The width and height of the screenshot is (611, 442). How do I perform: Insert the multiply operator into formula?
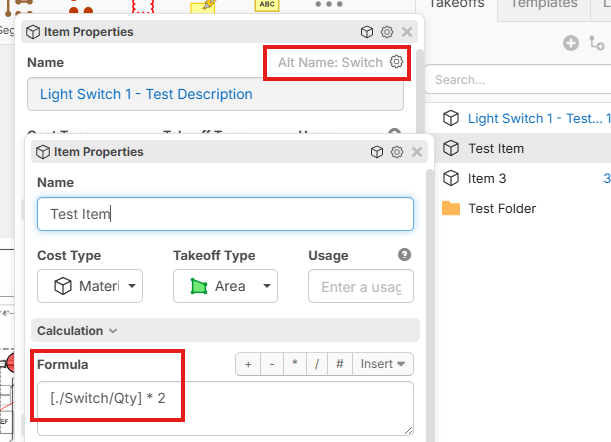tap(294, 364)
